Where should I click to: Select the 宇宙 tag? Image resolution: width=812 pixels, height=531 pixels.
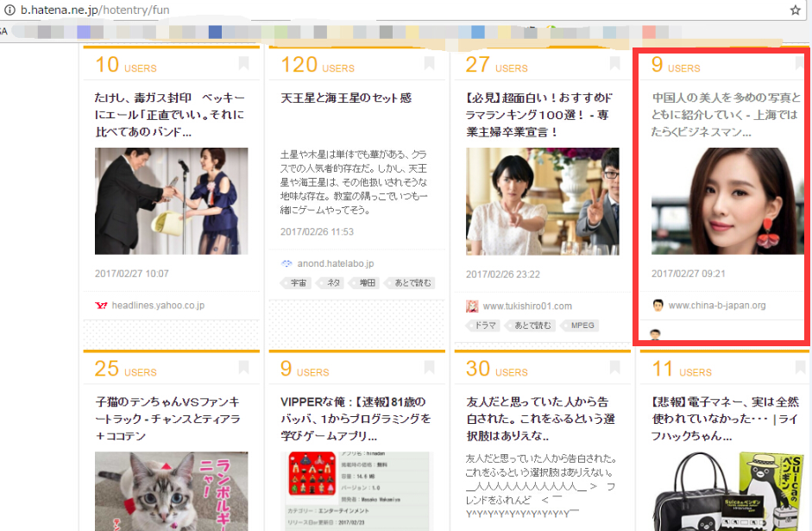click(x=297, y=283)
